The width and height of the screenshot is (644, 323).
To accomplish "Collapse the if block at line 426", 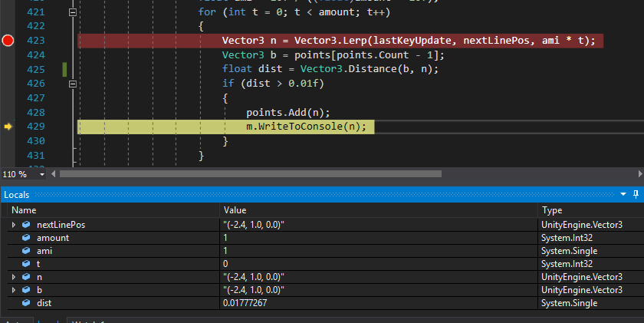I will coord(73,83).
